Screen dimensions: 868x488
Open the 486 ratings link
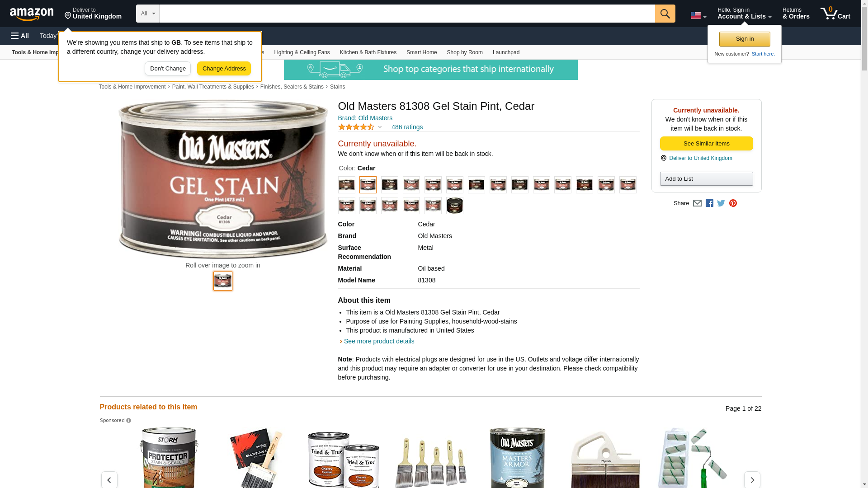tap(407, 127)
